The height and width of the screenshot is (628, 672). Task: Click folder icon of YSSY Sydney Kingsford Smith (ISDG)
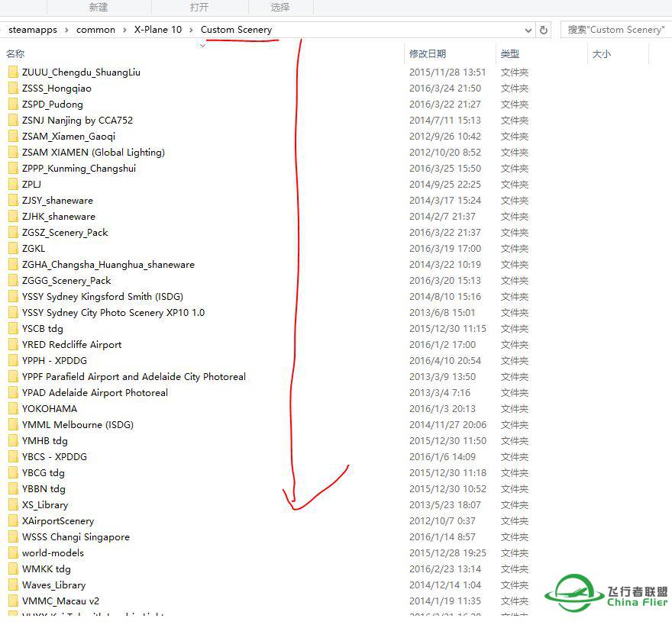(x=13, y=296)
